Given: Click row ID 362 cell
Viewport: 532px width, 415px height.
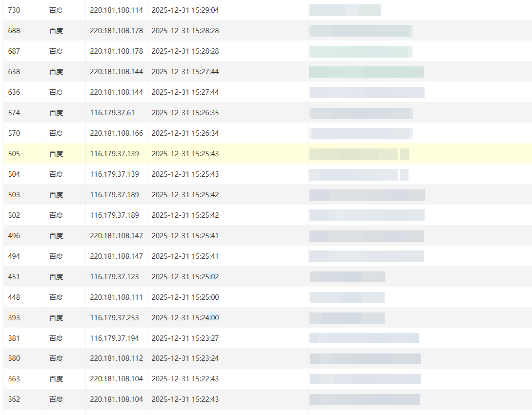Looking at the screenshot, I should [x=14, y=400].
